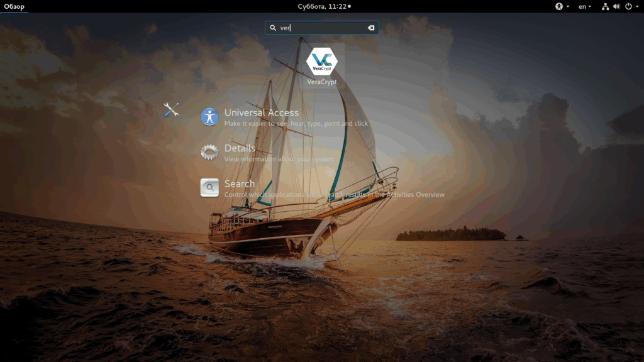Launch the VeraCrypt application icon
Viewport: 644px width, 362px height.
(322, 62)
